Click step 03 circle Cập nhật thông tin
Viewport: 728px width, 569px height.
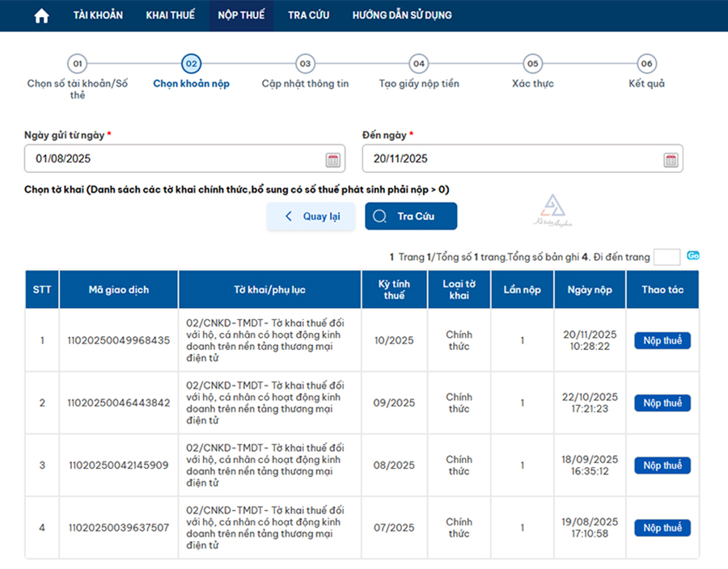pyautogui.click(x=305, y=64)
